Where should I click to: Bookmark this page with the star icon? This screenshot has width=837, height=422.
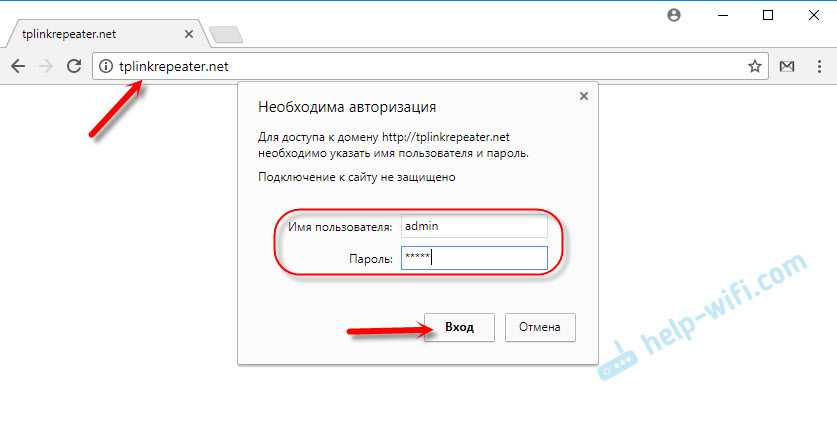point(754,66)
